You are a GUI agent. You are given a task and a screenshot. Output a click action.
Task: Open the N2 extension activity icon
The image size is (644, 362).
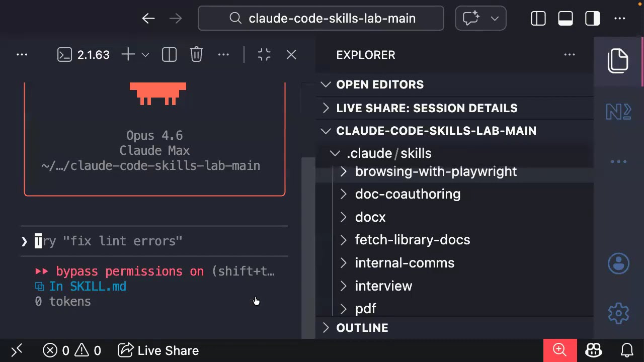tap(618, 111)
